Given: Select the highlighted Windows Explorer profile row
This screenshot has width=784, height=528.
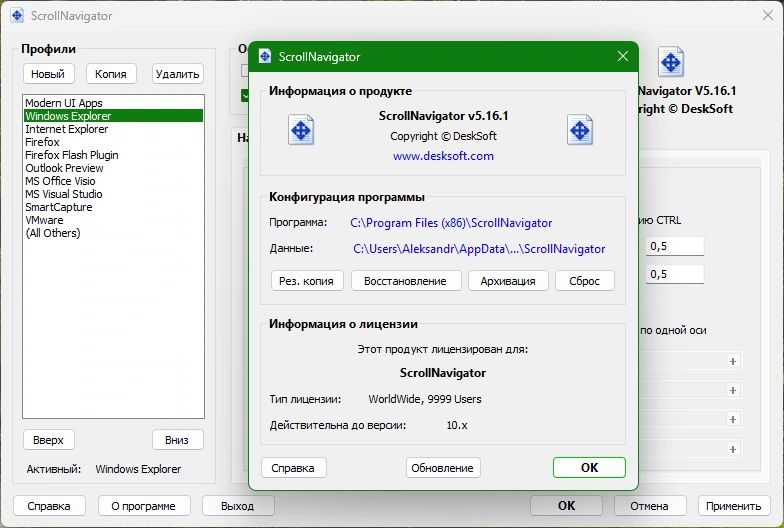Looking at the screenshot, I should point(114,116).
